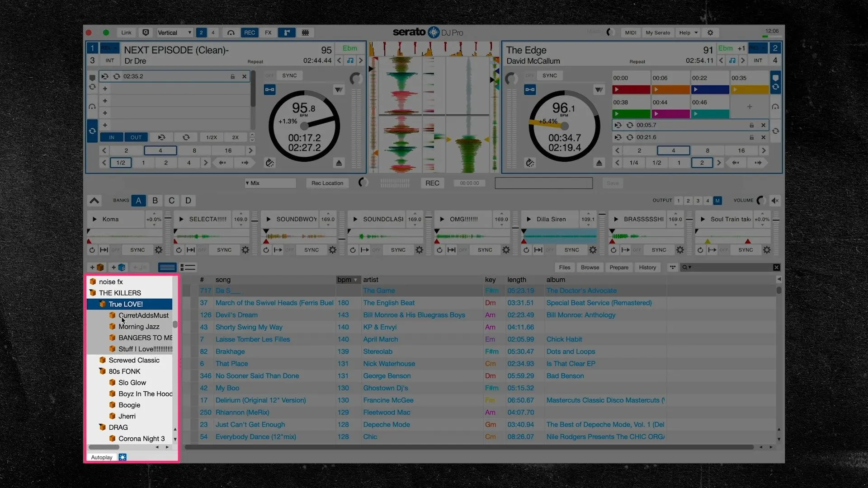Eject The Edge from deck 2
Viewport: 868px width, 488px height.
pos(599,163)
